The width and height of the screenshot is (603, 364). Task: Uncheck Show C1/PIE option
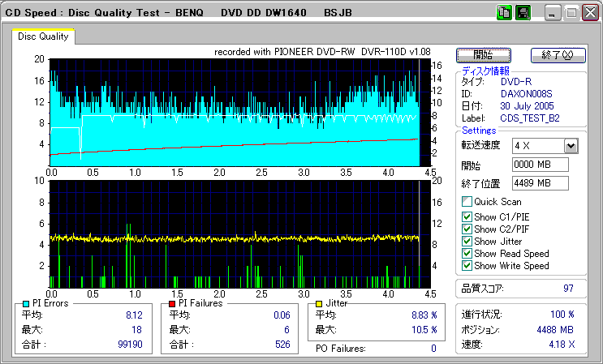pyautogui.click(x=467, y=216)
